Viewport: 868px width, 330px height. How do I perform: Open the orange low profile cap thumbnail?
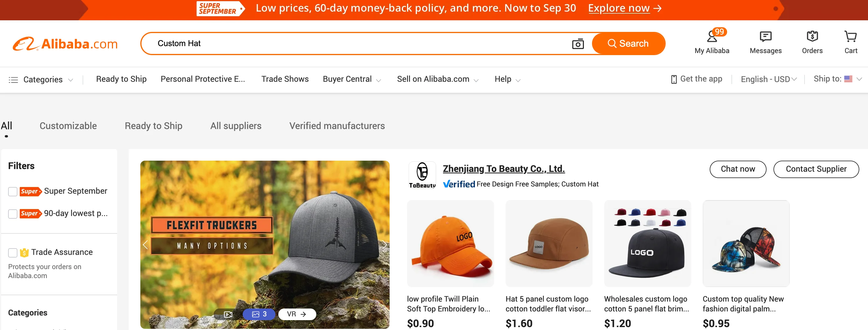pos(450,243)
